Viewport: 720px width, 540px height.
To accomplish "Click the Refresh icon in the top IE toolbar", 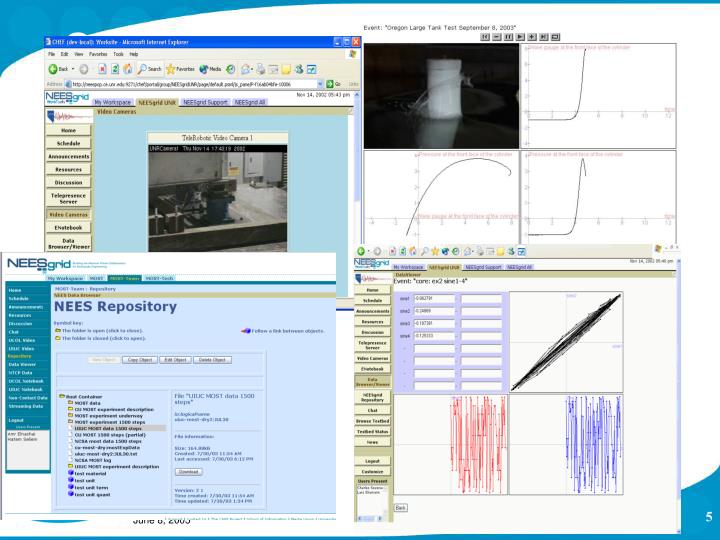I will coord(115,69).
